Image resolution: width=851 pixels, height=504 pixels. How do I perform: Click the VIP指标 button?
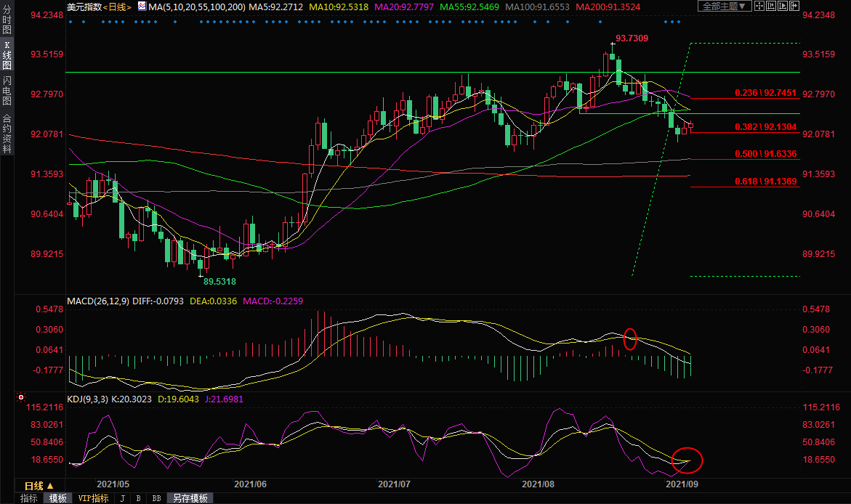click(x=93, y=498)
